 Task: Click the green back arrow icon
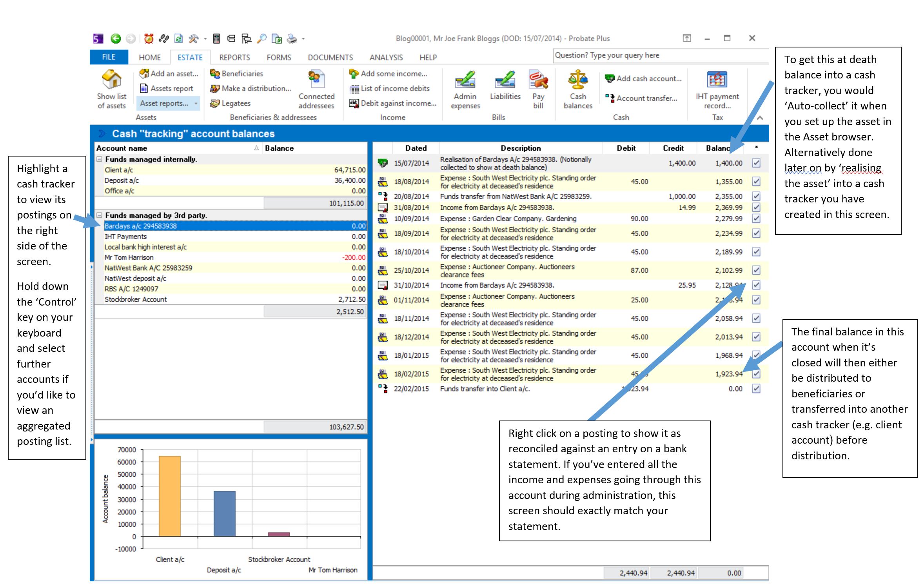click(x=116, y=38)
